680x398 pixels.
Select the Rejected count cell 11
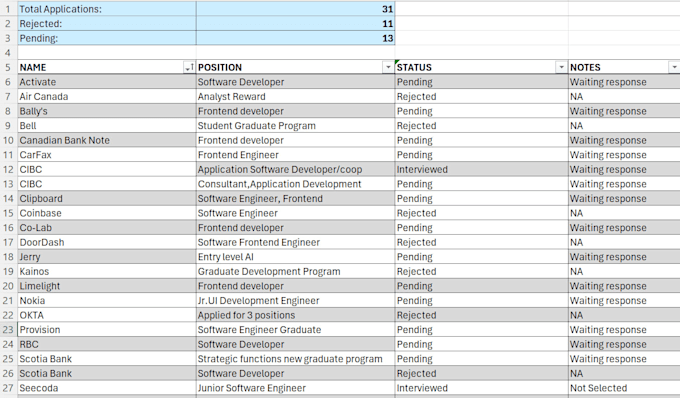[295, 23]
